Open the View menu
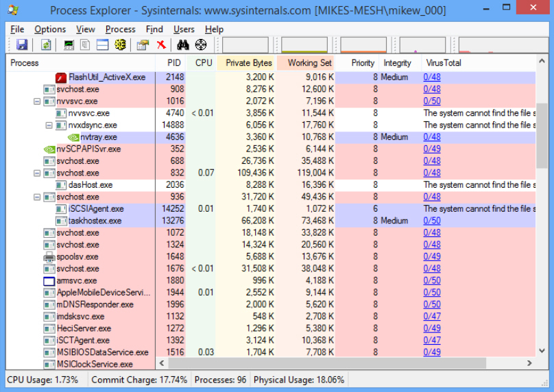 pyautogui.click(x=86, y=29)
